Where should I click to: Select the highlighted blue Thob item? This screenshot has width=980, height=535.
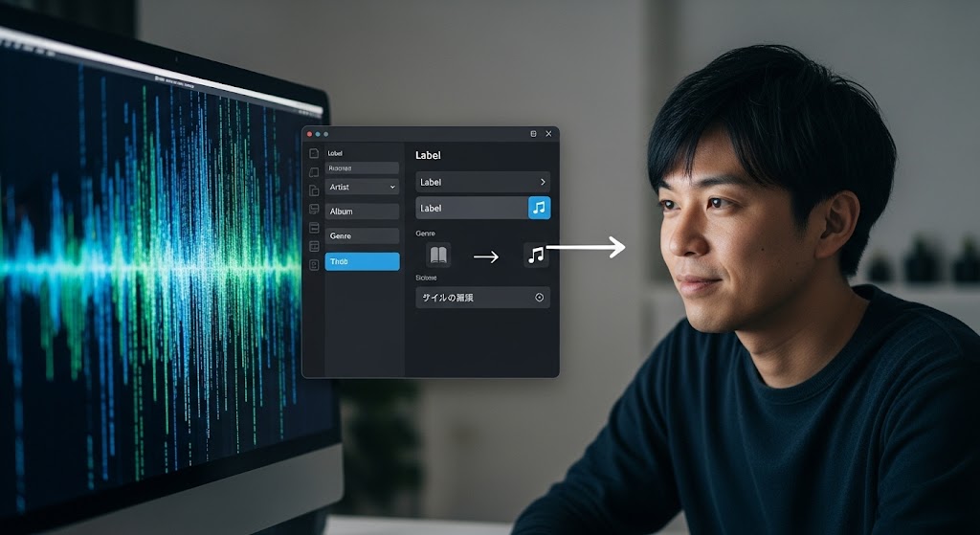(x=362, y=261)
